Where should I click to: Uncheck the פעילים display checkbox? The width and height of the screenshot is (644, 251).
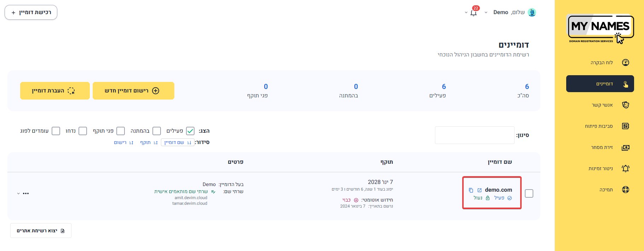(x=190, y=131)
